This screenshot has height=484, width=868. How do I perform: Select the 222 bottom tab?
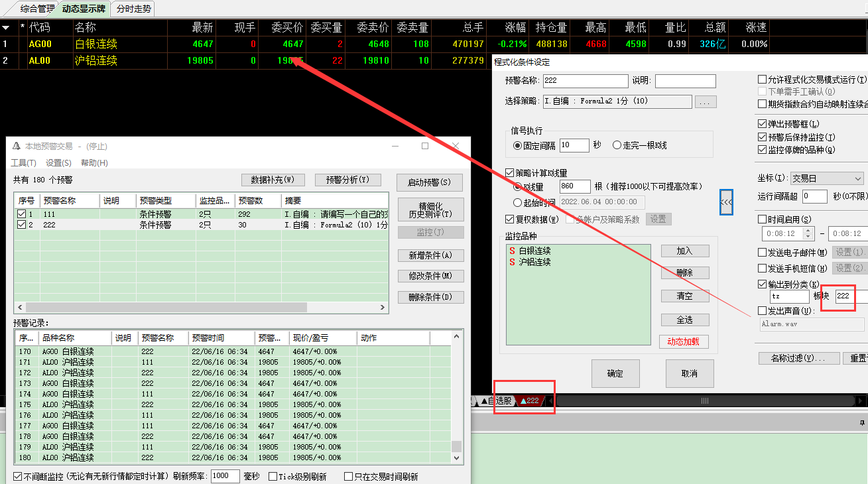click(530, 400)
